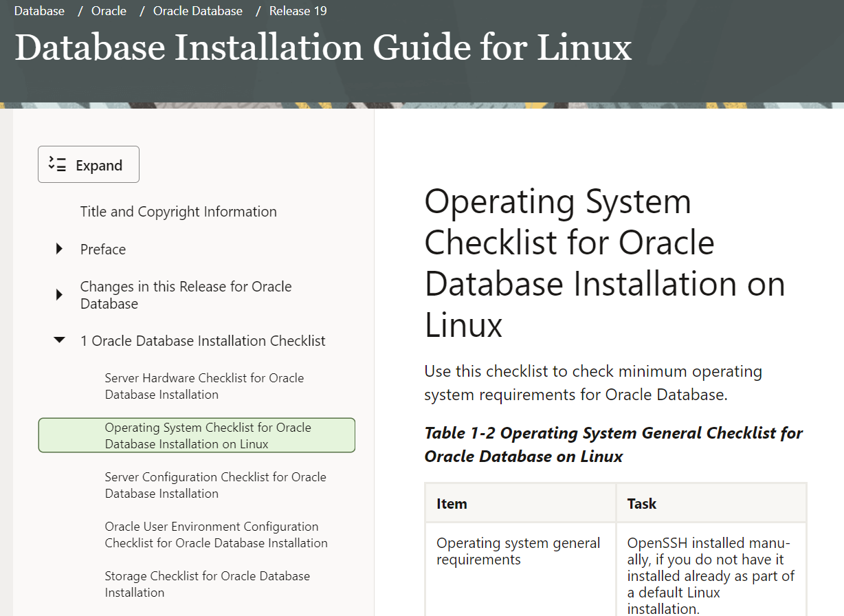Click the Operating System Checklist page heading
Viewport: 844px width, 616px height.
click(605, 263)
